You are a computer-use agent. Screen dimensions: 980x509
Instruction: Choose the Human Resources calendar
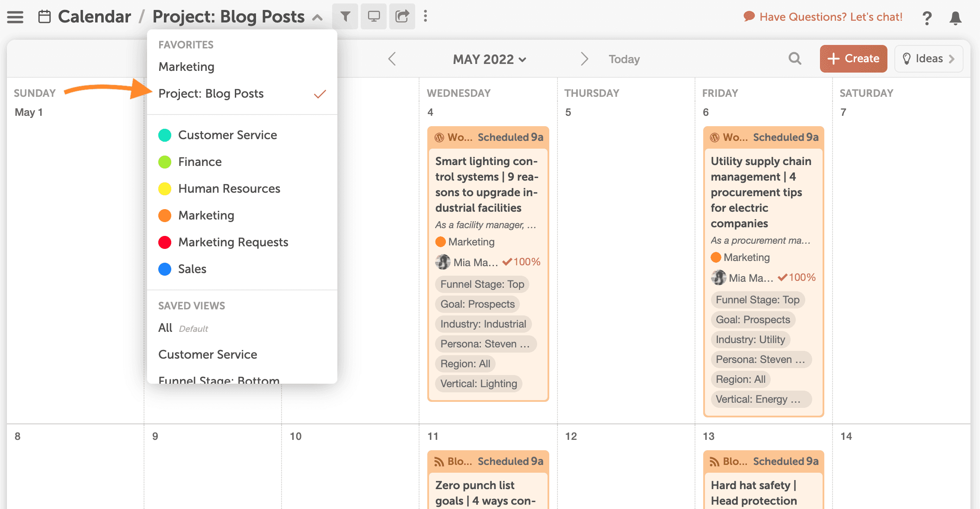click(x=229, y=188)
